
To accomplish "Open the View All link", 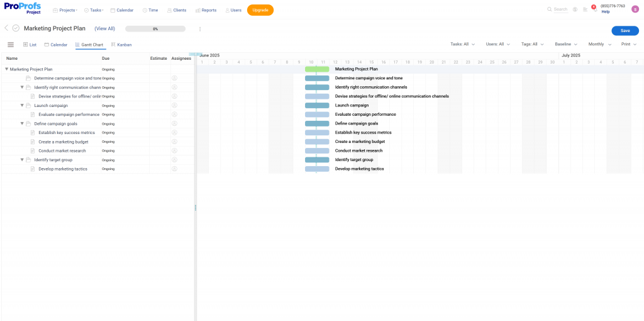I will click(x=105, y=29).
